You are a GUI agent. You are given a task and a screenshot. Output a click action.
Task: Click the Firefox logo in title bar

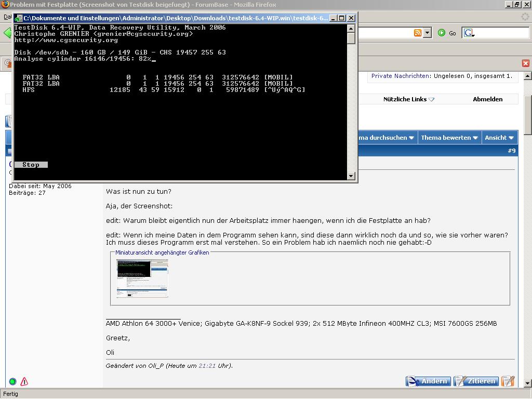5,4
